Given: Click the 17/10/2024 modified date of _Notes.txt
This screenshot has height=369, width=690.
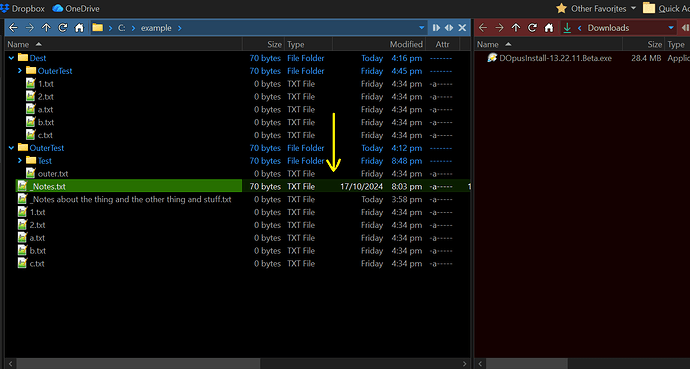Looking at the screenshot, I should point(361,186).
